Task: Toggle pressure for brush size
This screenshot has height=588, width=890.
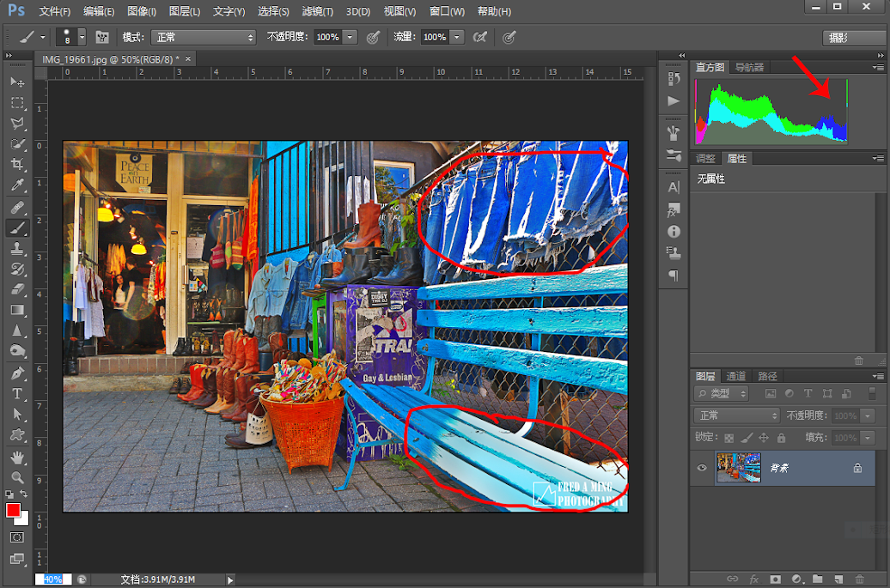Action: click(x=509, y=38)
